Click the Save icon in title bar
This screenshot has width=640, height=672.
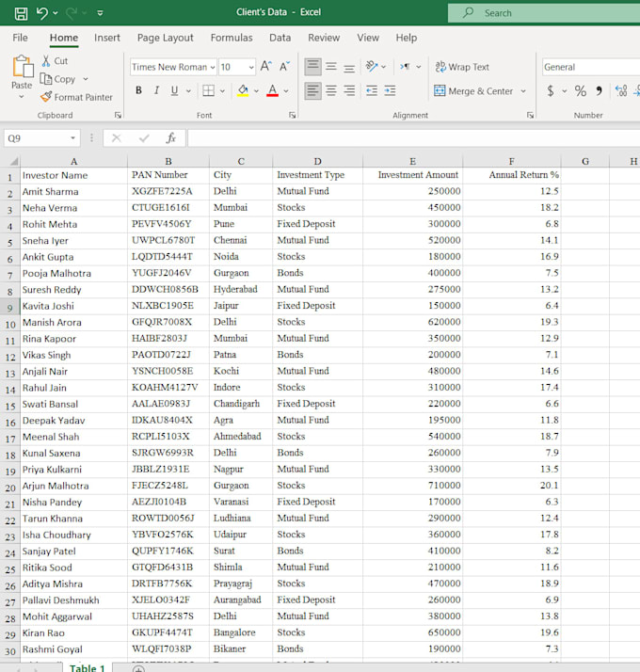point(21,13)
